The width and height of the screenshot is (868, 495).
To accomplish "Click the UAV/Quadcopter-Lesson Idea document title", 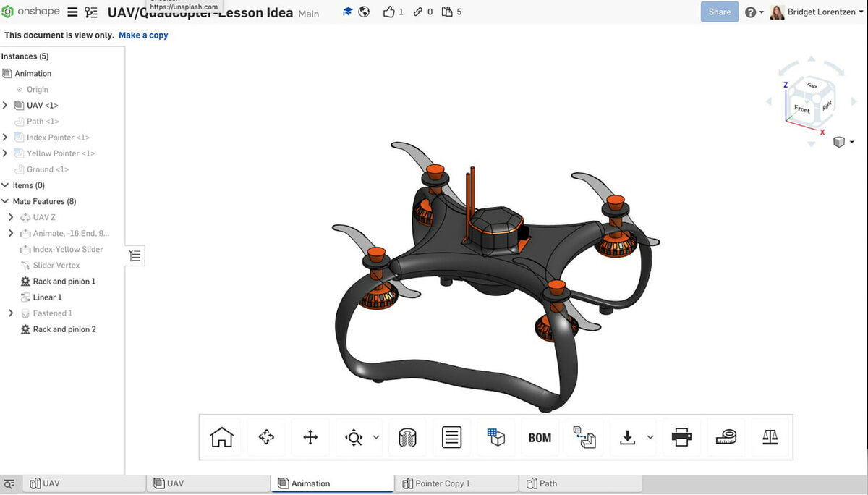I will pos(200,12).
